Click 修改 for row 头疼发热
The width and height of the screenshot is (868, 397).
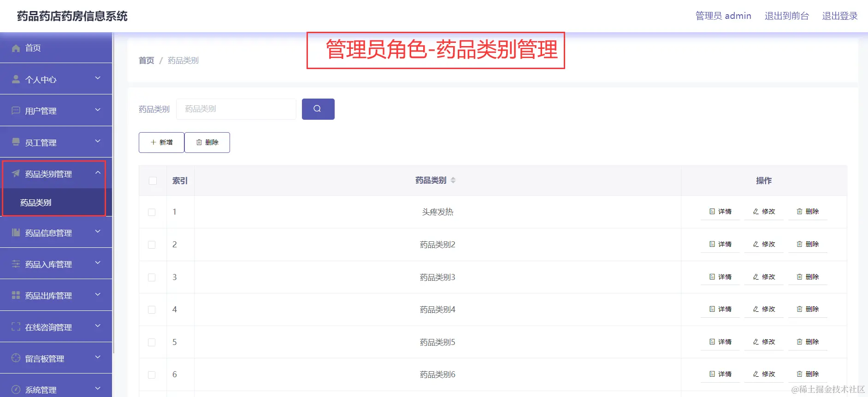click(x=764, y=211)
